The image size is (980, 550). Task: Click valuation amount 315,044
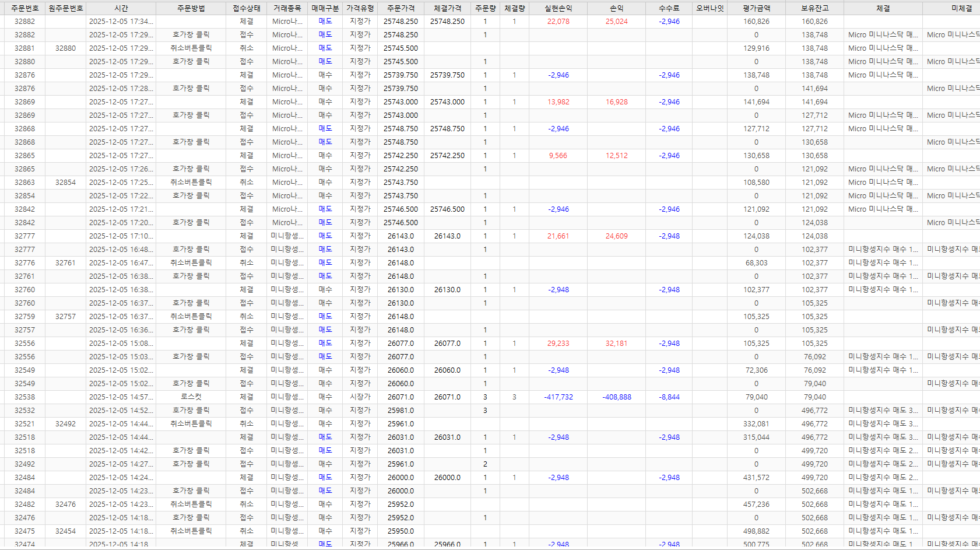(x=756, y=437)
